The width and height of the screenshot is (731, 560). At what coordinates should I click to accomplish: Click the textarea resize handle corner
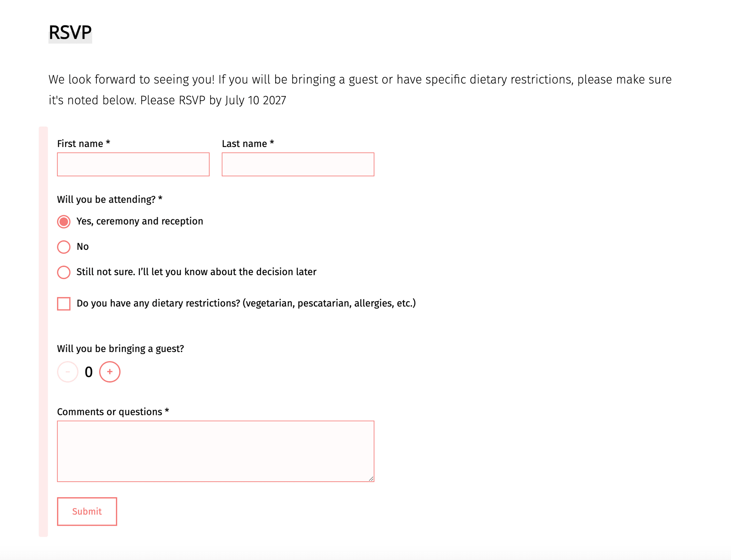pos(371,479)
